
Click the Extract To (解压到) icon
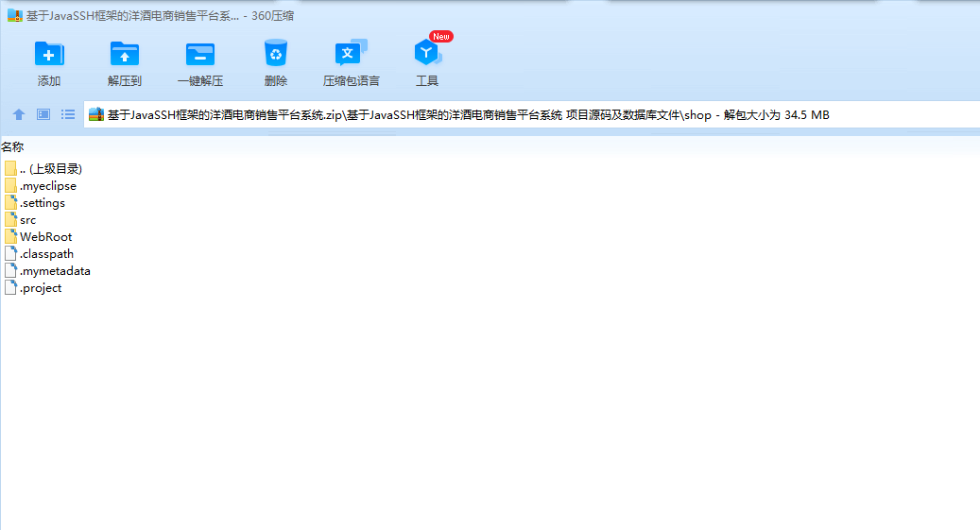point(125,55)
